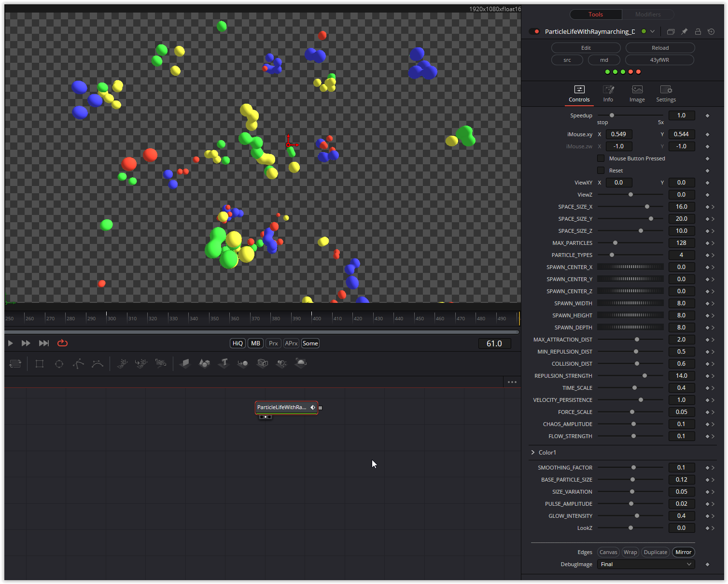Click the current frame 61.0 field
Viewport: 728px width, 584px height.
click(x=494, y=343)
